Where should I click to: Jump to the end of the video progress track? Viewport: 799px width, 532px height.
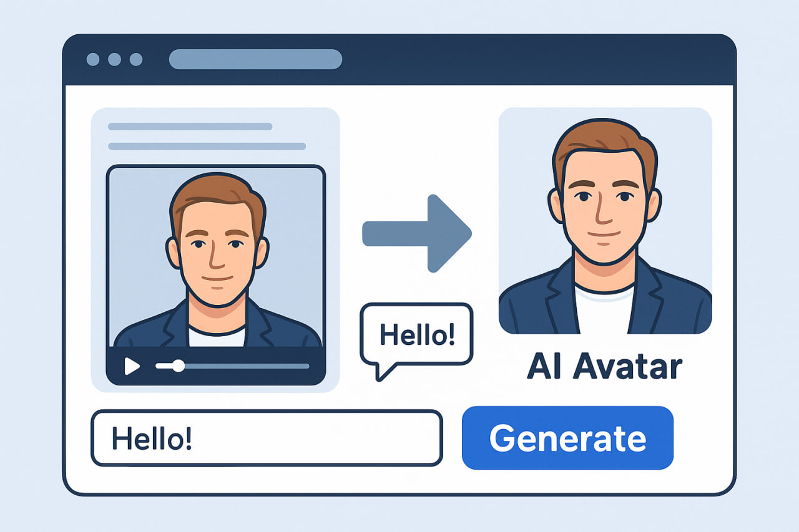pyautogui.click(x=308, y=366)
